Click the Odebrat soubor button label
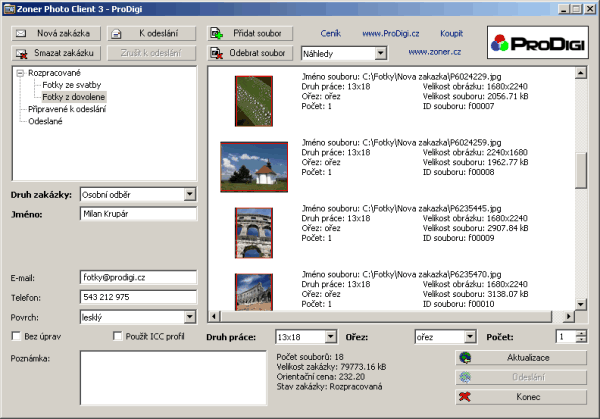Image resolution: width=600 pixels, height=419 pixels. (x=257, y=53)
